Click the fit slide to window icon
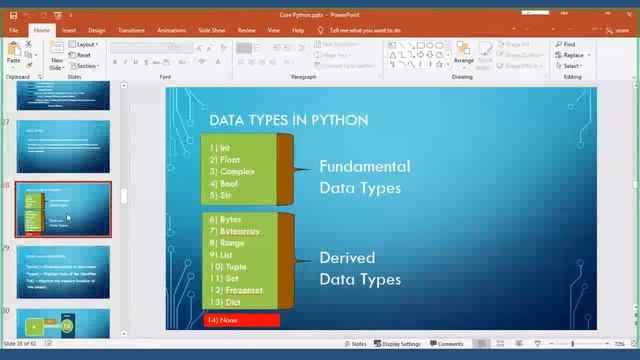Image resolution: width=640 pixels, height=360 pixels. pyautogui.click(x=635, y=344)
